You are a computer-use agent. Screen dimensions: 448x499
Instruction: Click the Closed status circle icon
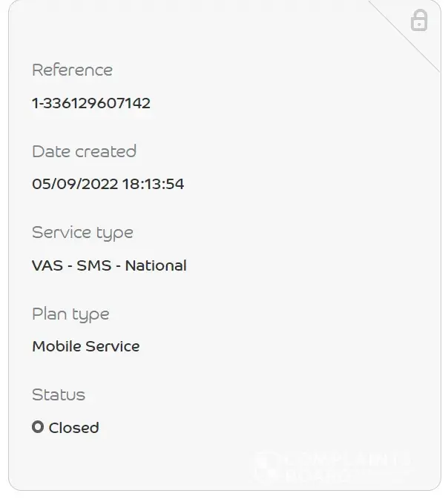tap(38, 427)
